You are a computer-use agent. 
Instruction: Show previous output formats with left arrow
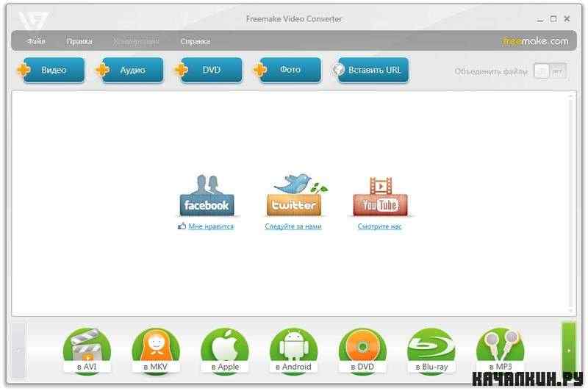pyautogui.click(x=18, y=350)
